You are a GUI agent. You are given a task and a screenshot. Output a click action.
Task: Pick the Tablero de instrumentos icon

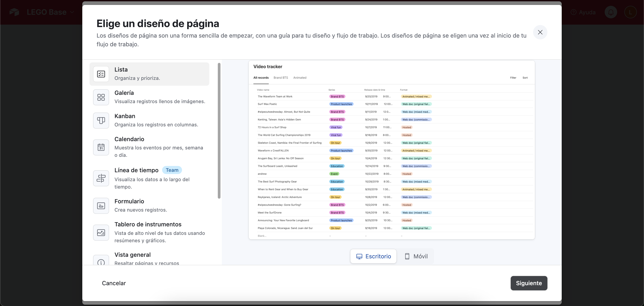pyautogui.click(x=101, y=232)
